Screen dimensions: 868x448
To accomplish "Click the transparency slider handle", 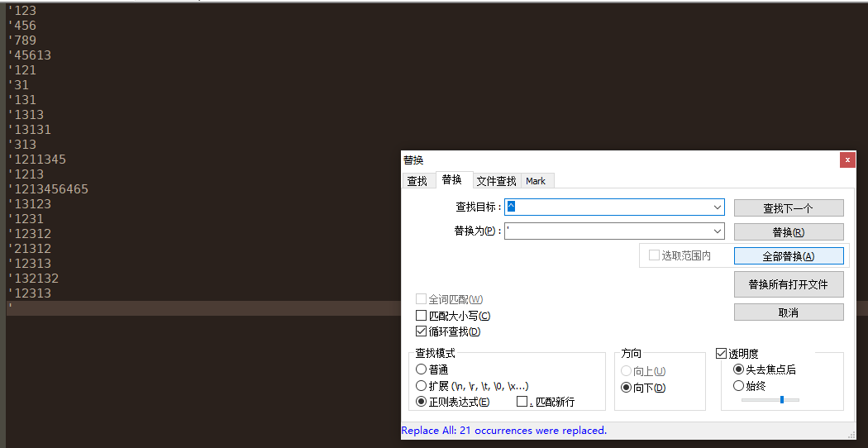I will (x=782, y=399).
